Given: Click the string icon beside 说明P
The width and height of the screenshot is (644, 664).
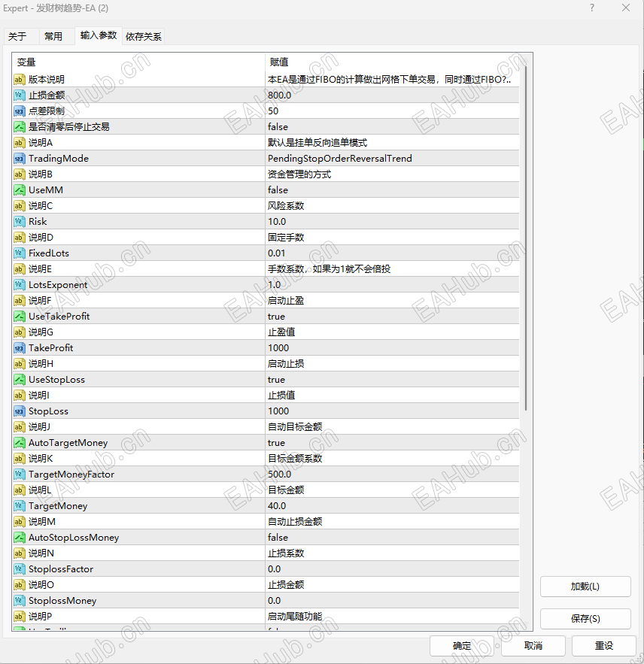Looking at the screenshot, I should [19, 617].
